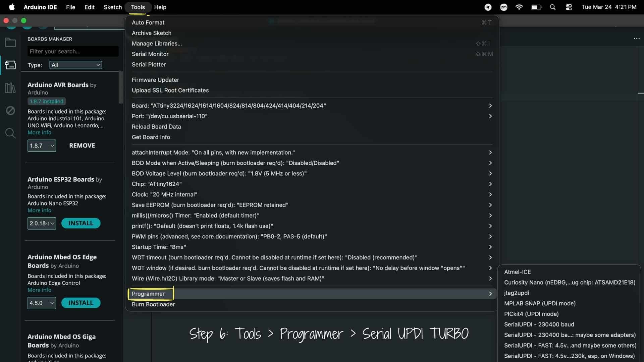Open the Sketch menu in menu bar
Image resolution: width=644 pixels, height=362 pixels.
112,7
